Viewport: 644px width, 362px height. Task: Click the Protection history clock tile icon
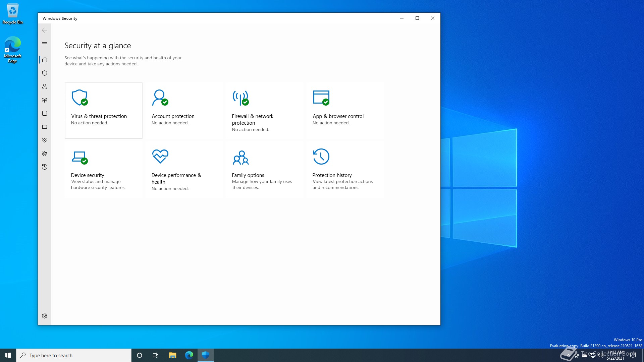[321, 157]
